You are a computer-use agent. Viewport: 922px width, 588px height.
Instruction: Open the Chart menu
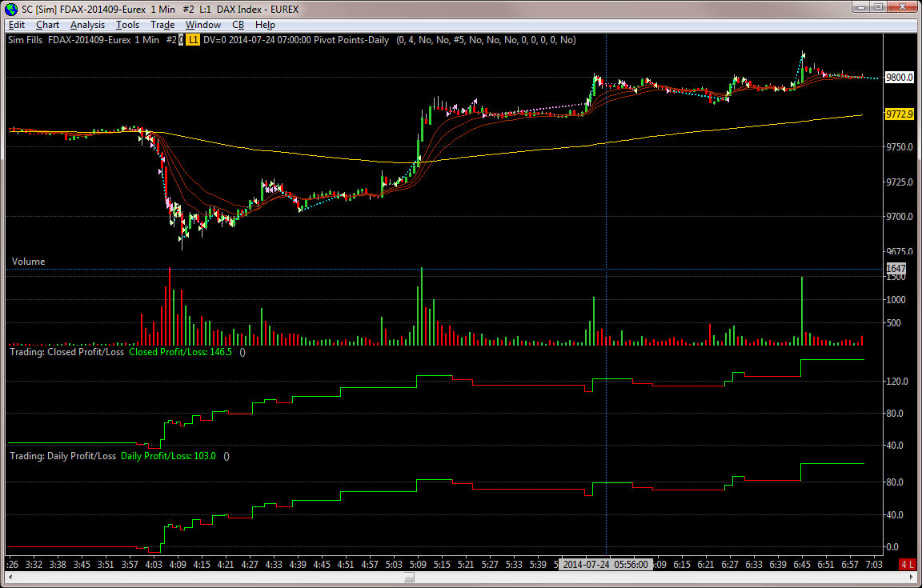pyautogui.click(x=47, y=25)
